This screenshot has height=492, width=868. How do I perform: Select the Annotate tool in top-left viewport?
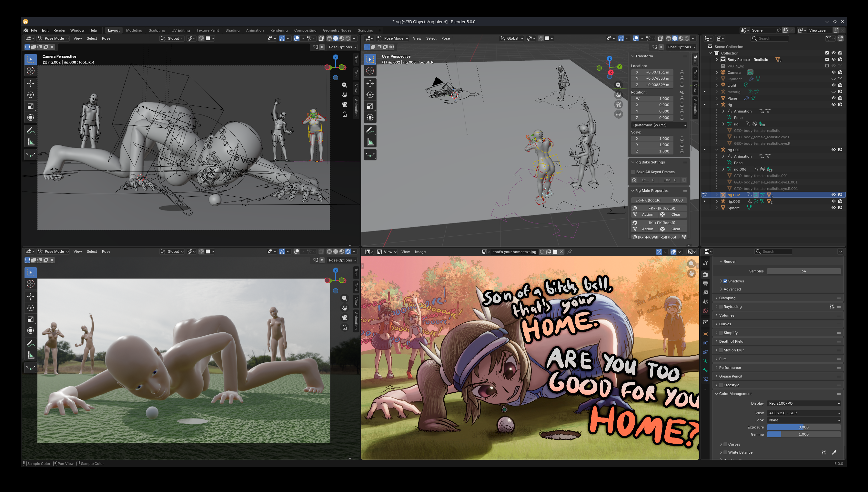tap(30, 130)
